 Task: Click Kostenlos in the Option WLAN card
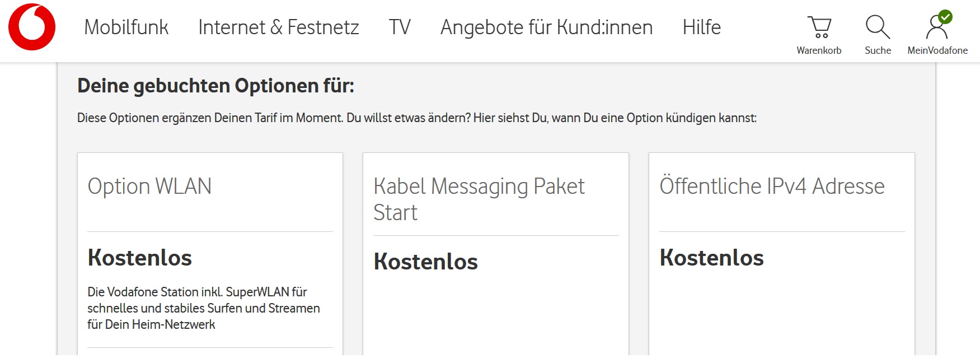(140, 258)
